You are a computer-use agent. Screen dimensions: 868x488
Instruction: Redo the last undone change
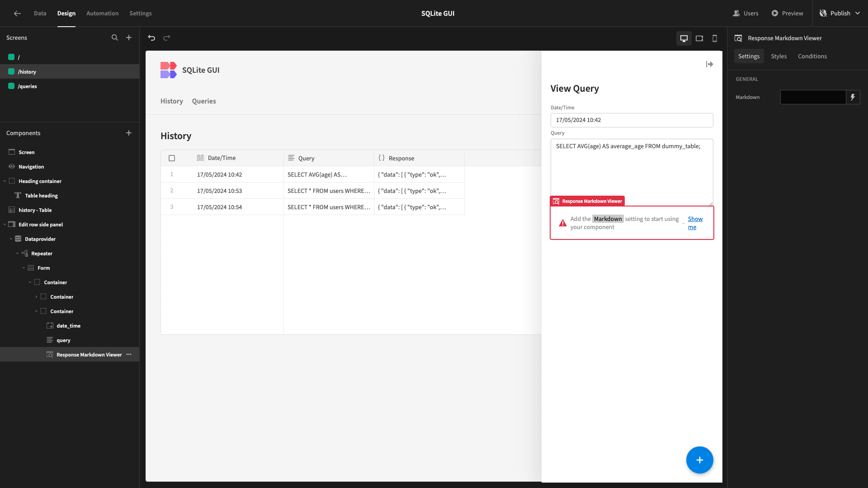[x=167, y=38]
